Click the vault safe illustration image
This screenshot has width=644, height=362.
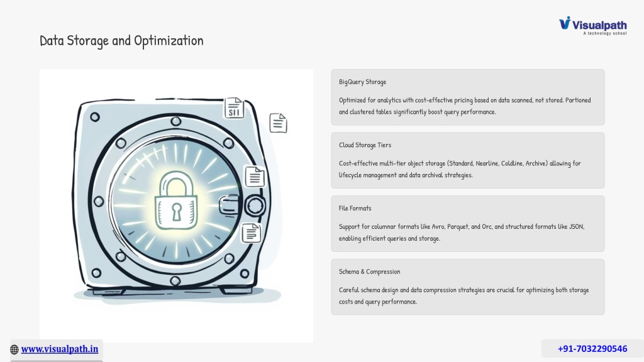pos(176,206)
